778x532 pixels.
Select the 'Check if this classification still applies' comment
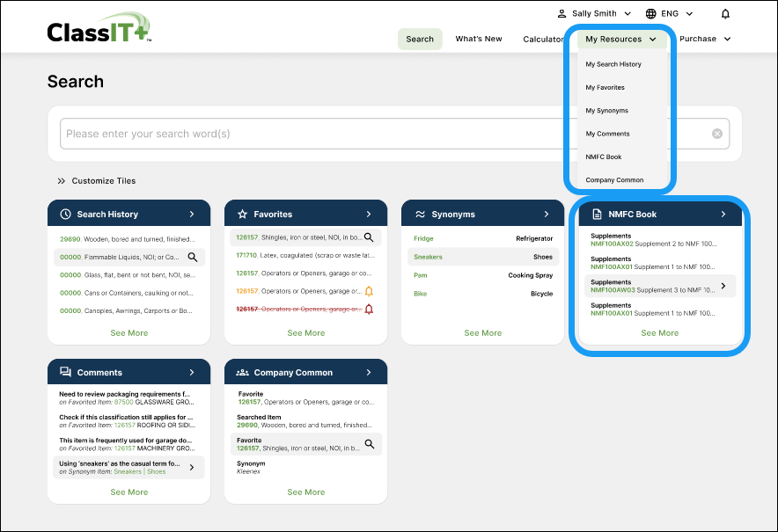(x=128, y=421)
